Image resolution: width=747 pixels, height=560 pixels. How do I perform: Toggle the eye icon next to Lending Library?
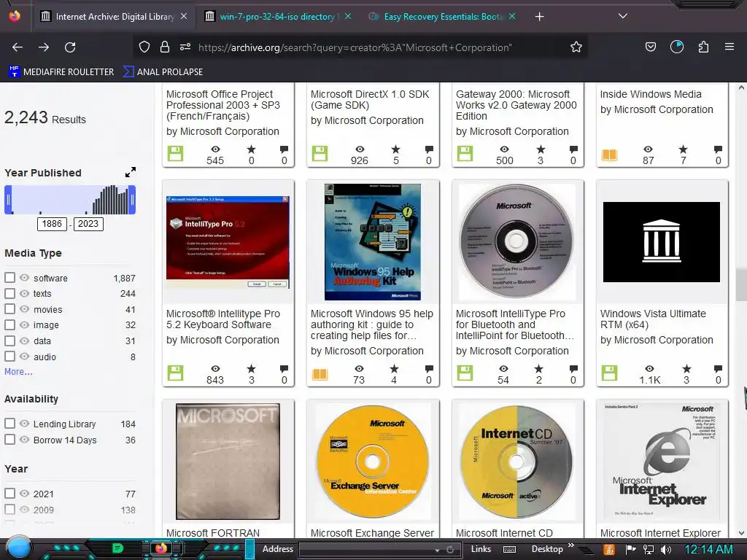24,424
